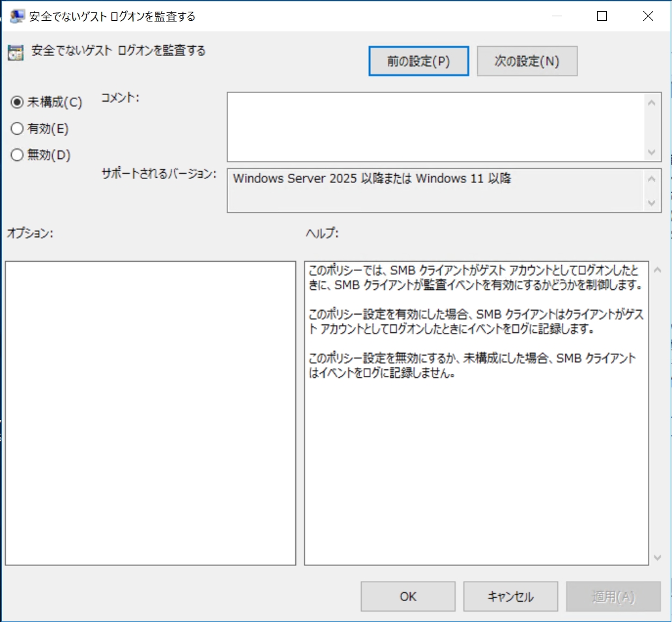Go to 前の設定(P) previous setting
The image size is (672, 622).
point(418,61)
